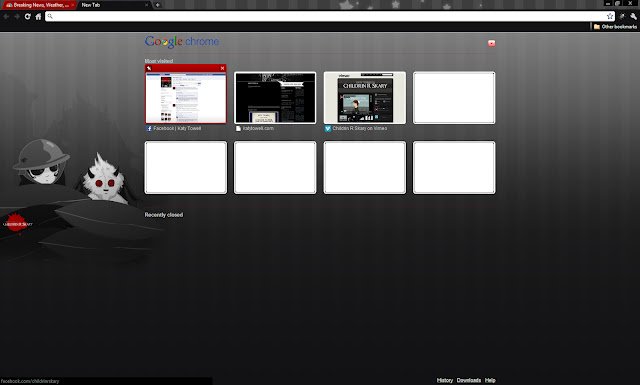Viewport: 640px width, 385px height.
Task: Open the Children R Skary Vimeo thumbnail
Action: click(x=364, y=98)
